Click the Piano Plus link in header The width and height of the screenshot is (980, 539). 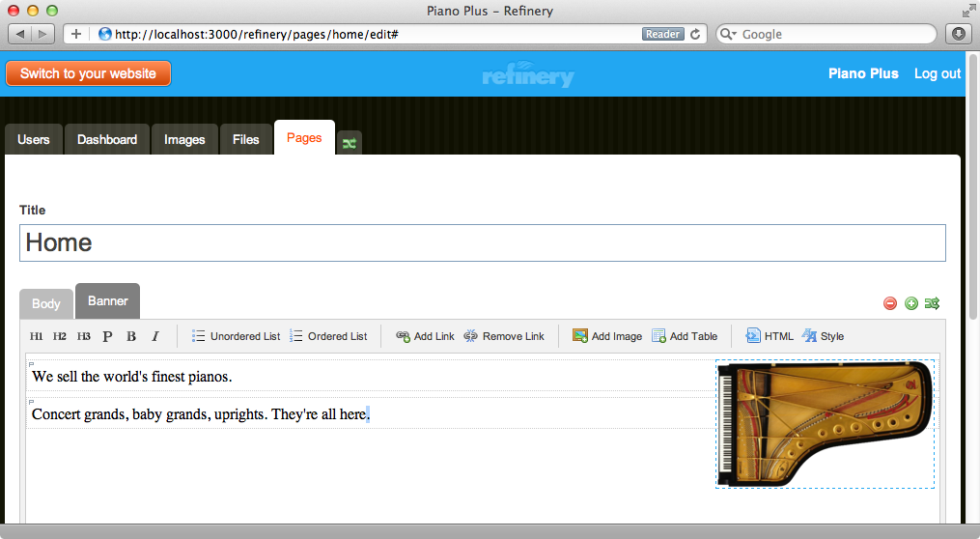(863, 73)
